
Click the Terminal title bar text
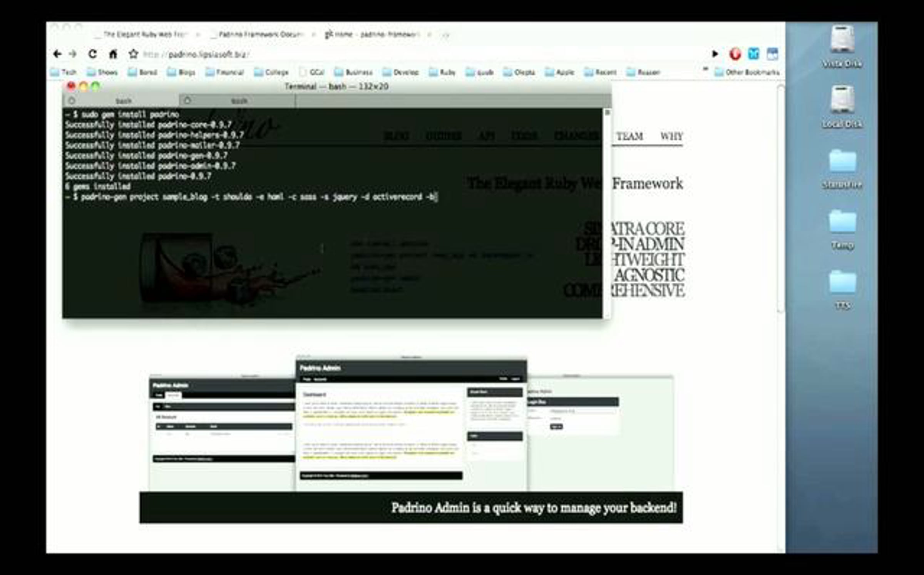336,86
